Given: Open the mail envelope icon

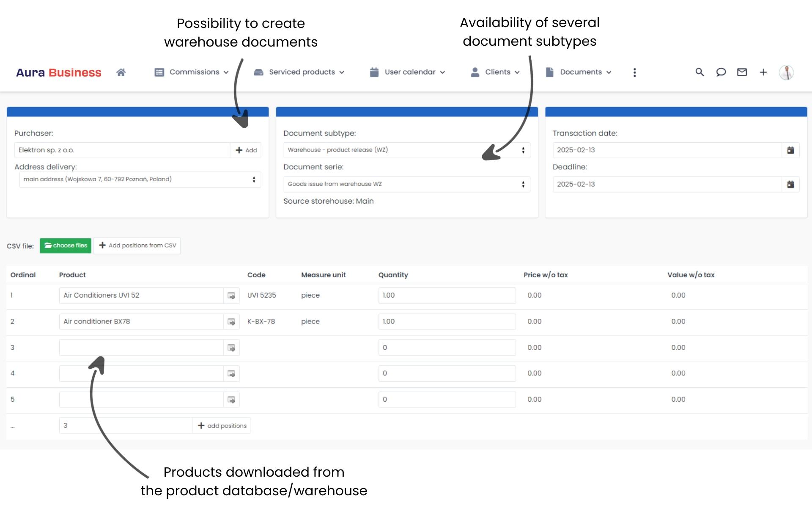Looking at the screenshot, I should click(x=742, y=72).
